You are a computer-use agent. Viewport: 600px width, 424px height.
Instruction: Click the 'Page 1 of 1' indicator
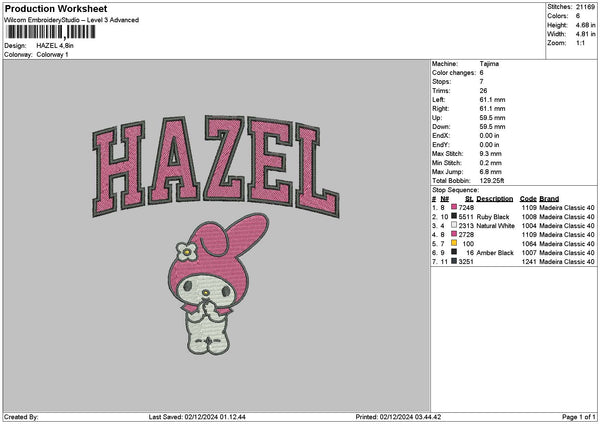point(579,417)
